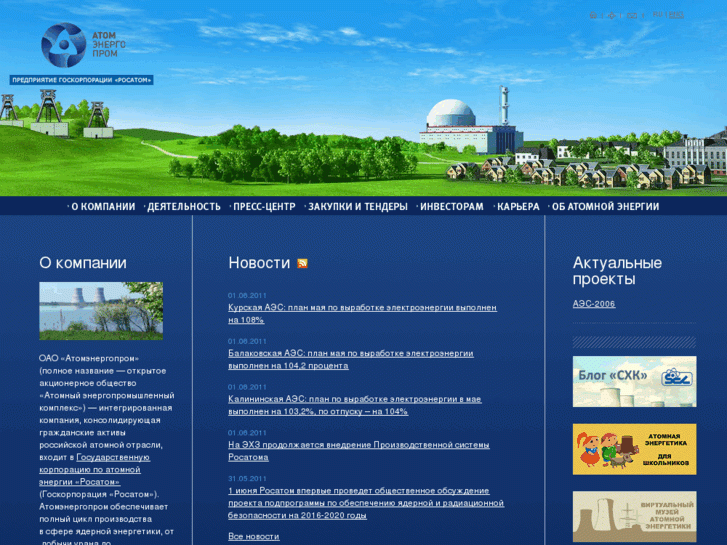The width and height of the screenshot is (727, 545).
Task: Open Калининская АЭС news article
Action: 355,405
